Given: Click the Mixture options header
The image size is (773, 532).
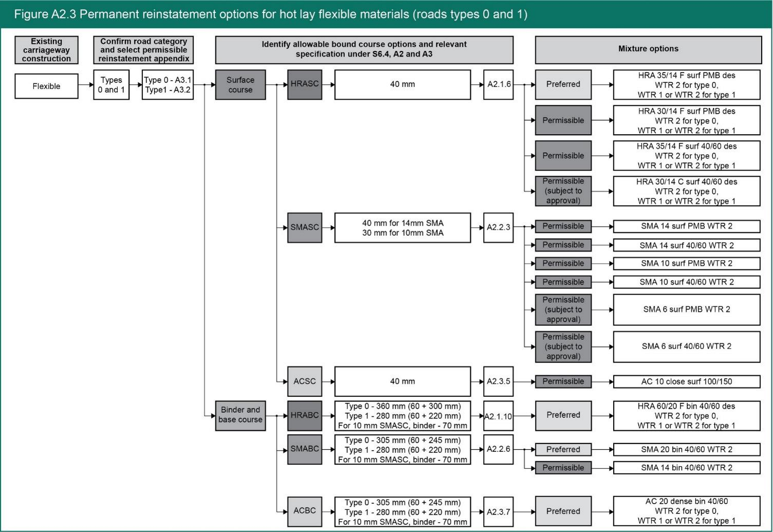Looking at the screenshot, I should pos(648,49).
